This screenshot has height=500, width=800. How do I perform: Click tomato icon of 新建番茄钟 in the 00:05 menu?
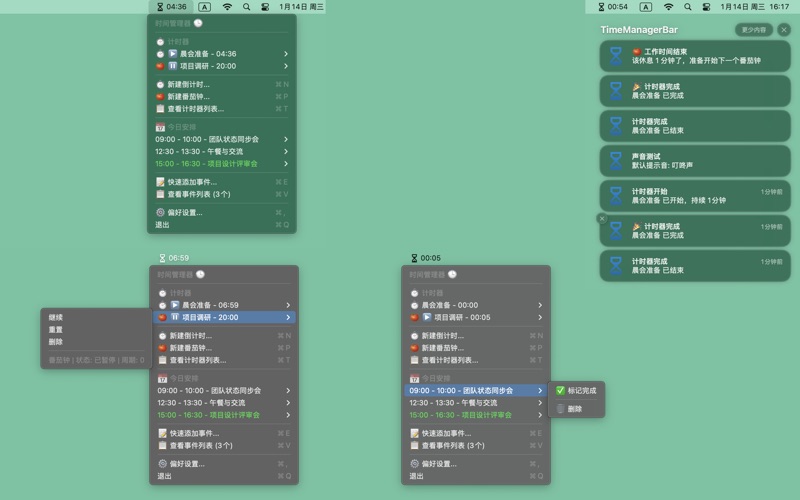414,348
